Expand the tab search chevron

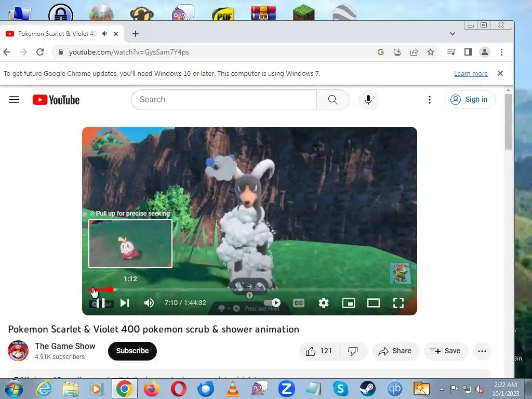(453, 34)
